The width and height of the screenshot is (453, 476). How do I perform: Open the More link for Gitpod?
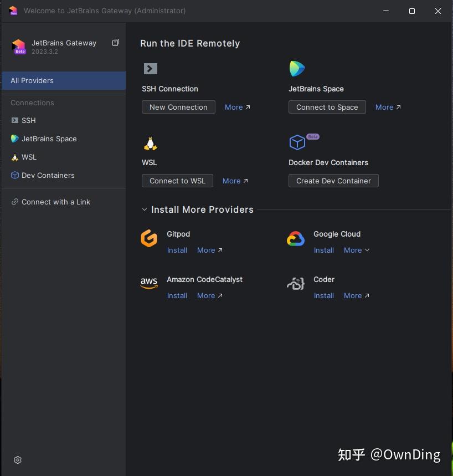[x=210, y=250]
